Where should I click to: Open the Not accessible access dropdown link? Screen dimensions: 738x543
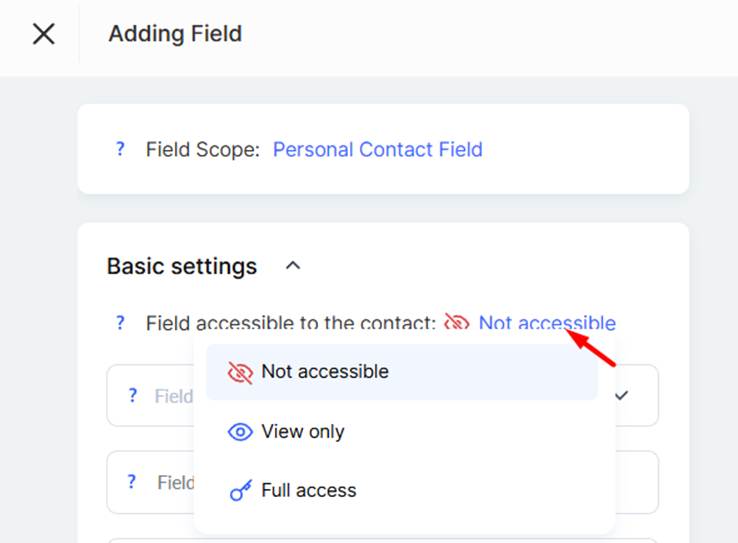click(x=547, y=323)
